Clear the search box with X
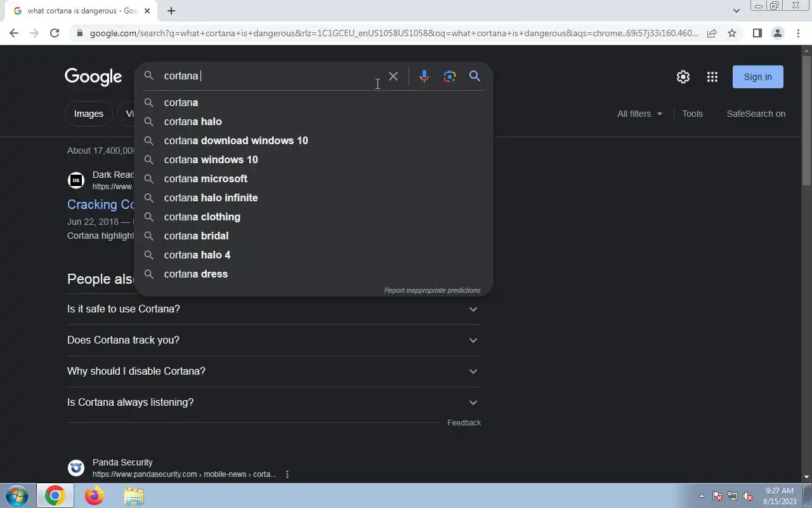The width and height of the screenshot is (812, 508). 393,76
